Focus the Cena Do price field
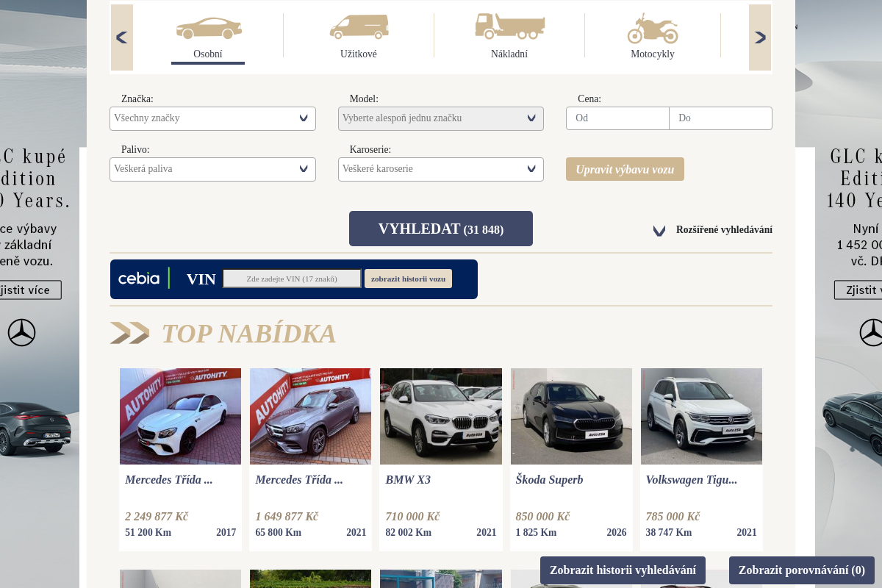This screenshot has height=588, width=882. coord(720,118)
